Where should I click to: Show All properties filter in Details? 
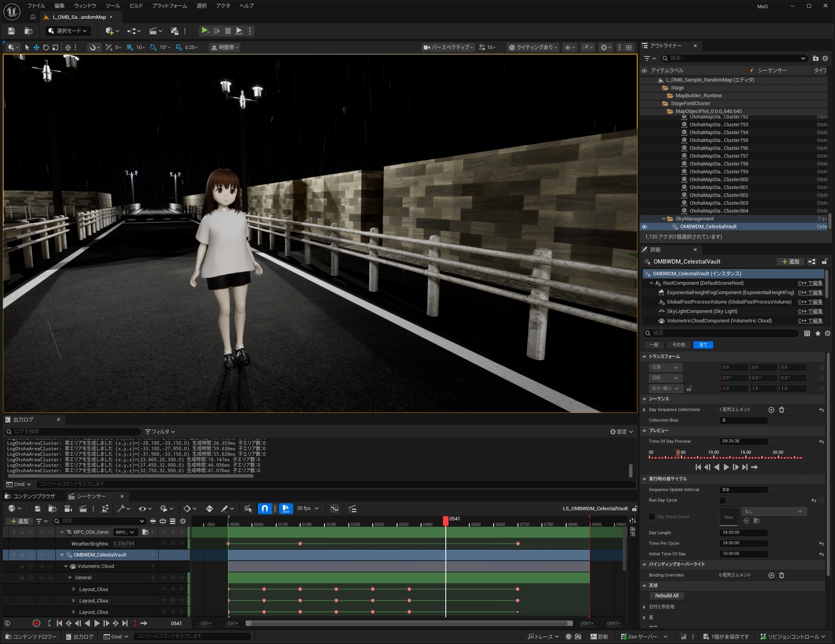(x=703, y=345)
